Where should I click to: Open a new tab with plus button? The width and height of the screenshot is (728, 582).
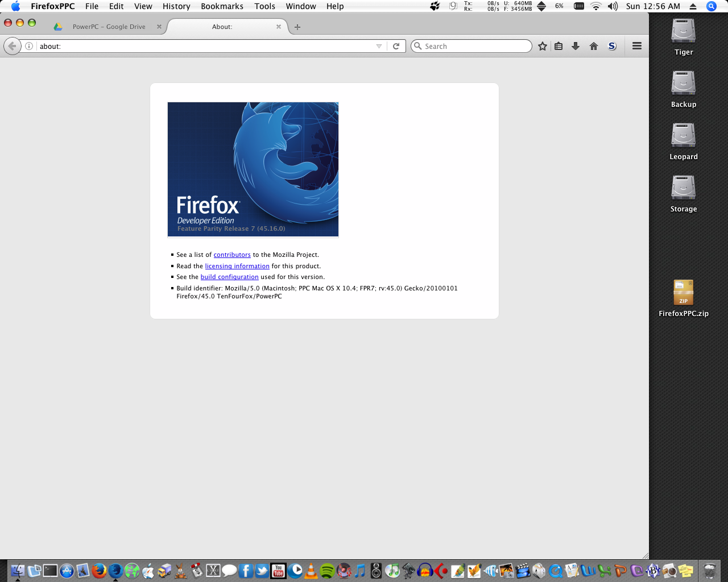297,27
